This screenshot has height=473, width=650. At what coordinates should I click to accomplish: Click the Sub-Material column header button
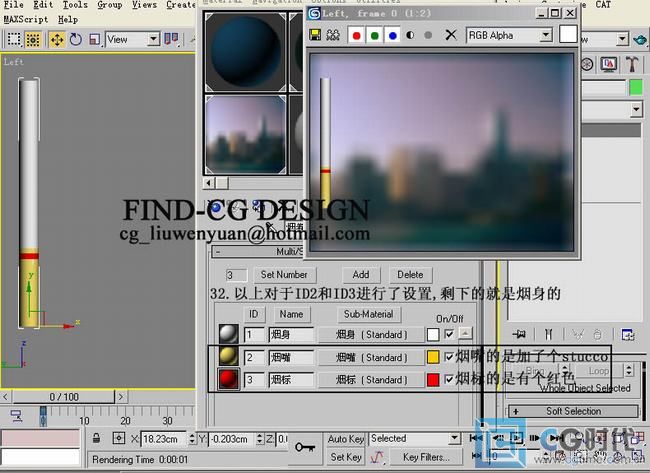click(x=369, y=314)
